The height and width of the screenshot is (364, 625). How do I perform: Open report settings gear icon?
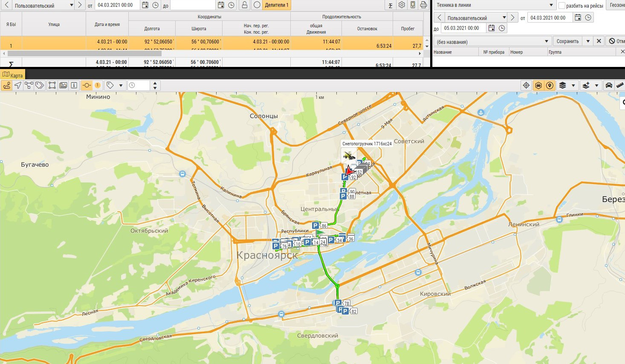(x=402, y=5)
